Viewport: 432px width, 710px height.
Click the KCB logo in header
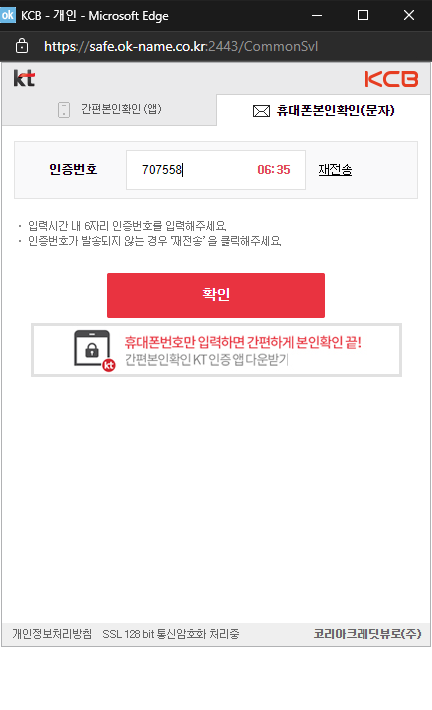pyautogui.click(x=391, y=78)
